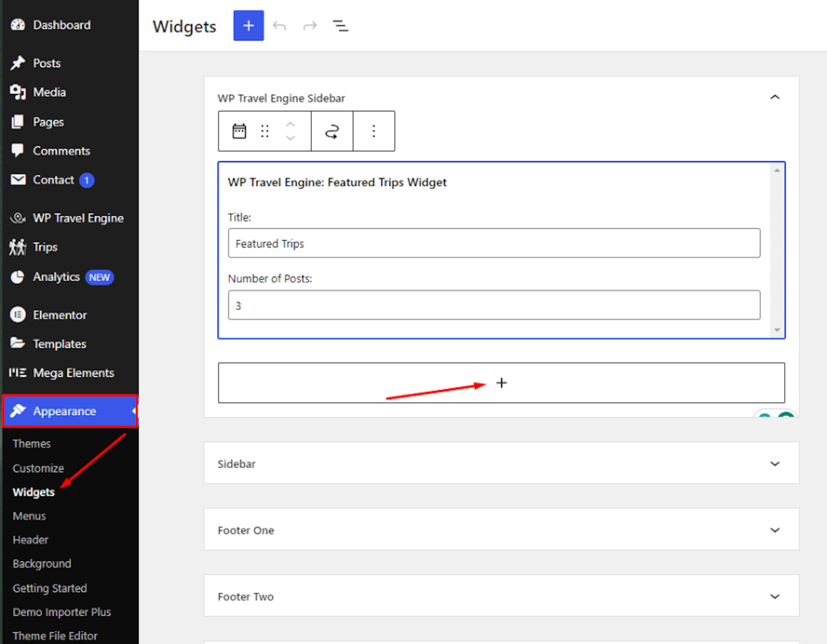The image size is (827, 644).
Task: Click the blue block inserter plus button
Action: click(248, 26)
